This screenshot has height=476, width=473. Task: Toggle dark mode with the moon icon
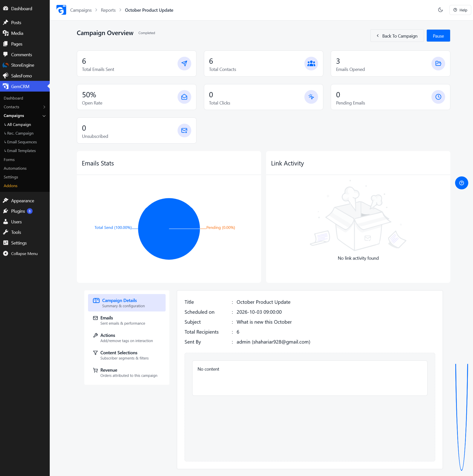click(440, 10)
